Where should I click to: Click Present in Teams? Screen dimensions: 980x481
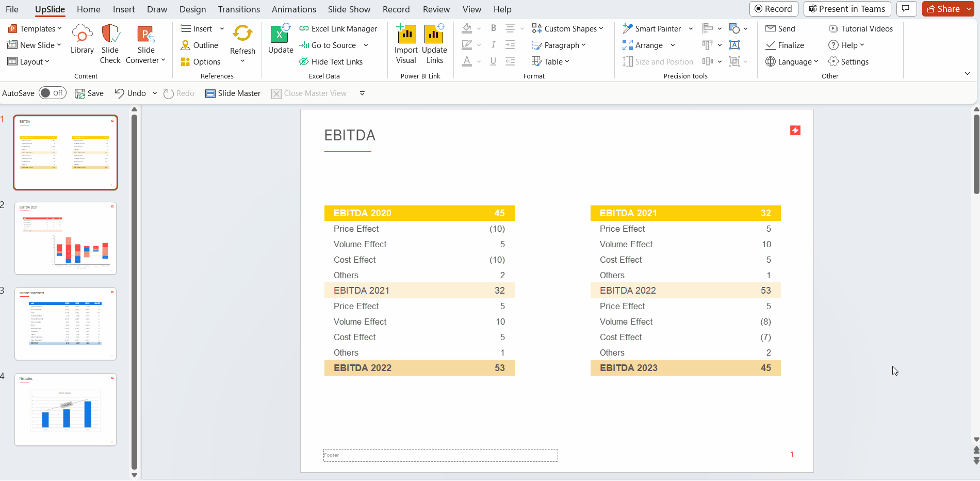coord(847,9)
